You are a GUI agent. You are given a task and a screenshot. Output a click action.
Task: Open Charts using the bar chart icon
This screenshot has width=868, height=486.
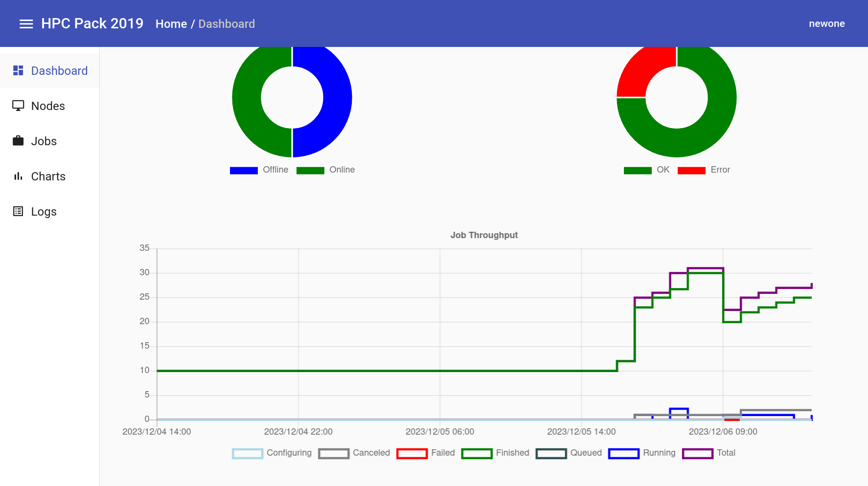coord(18,176)
